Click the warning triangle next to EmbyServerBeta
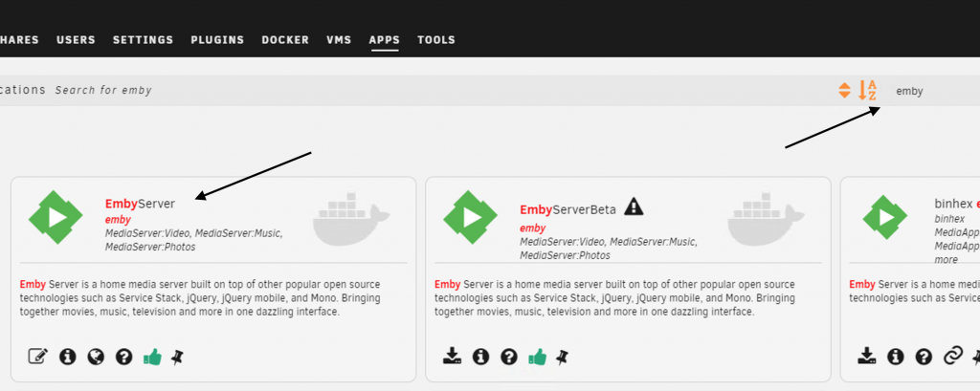This screenshot has height=391, width=980. [634, 206]
